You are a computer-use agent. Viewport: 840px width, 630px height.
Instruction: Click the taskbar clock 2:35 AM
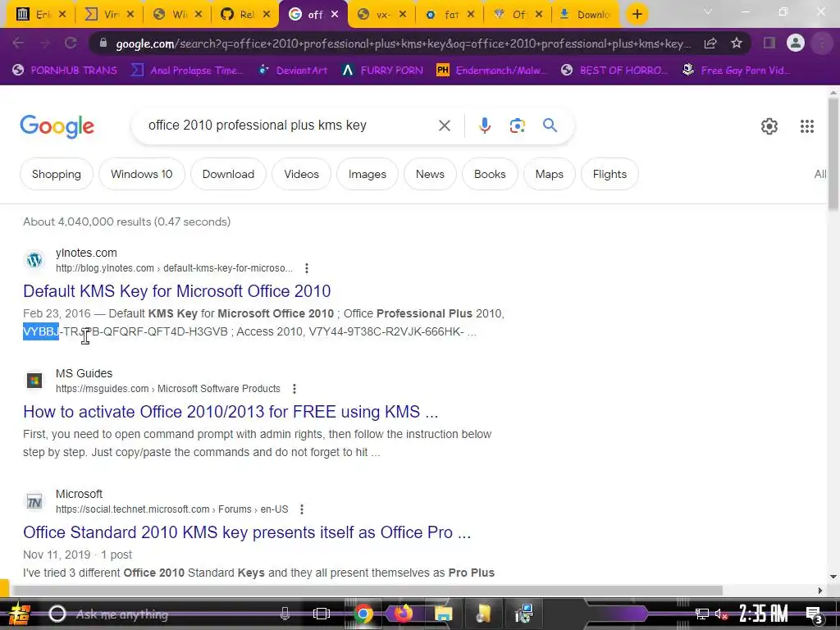[x=764, y=614]
